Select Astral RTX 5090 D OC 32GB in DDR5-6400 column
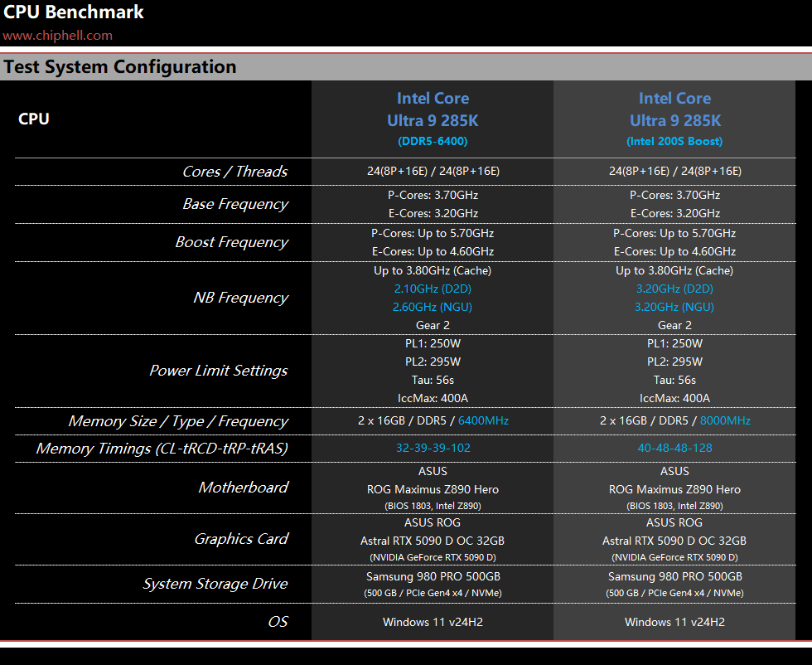 tap(433, 541)
